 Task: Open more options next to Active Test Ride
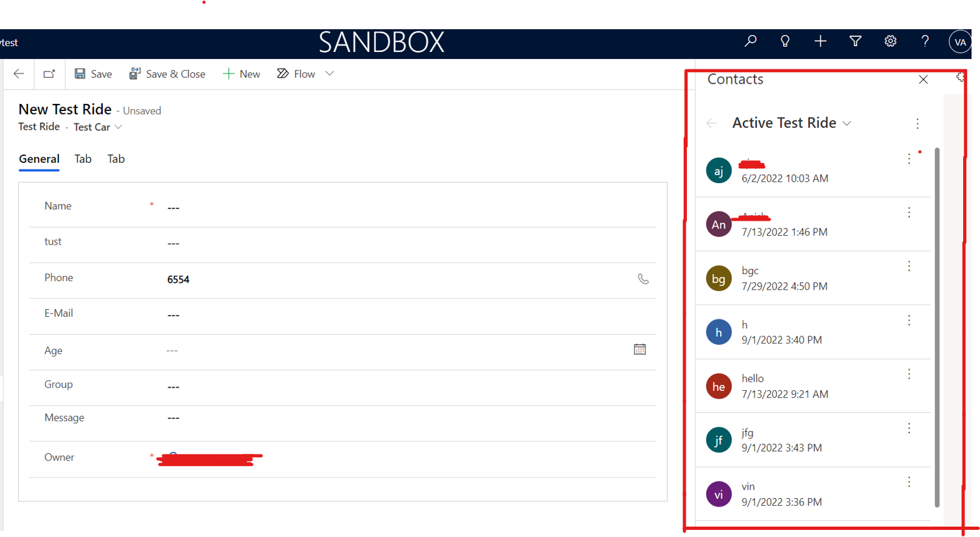tap(917, 123)
